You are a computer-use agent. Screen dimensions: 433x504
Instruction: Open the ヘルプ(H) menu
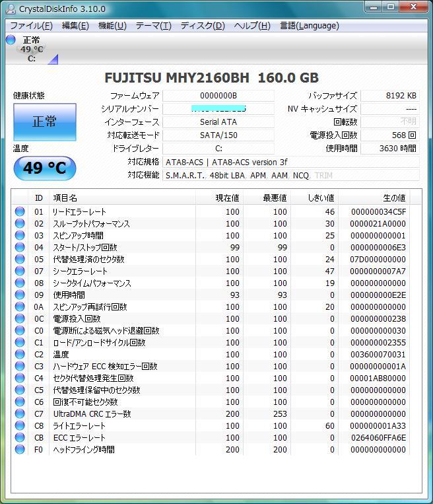click(252, 26)
